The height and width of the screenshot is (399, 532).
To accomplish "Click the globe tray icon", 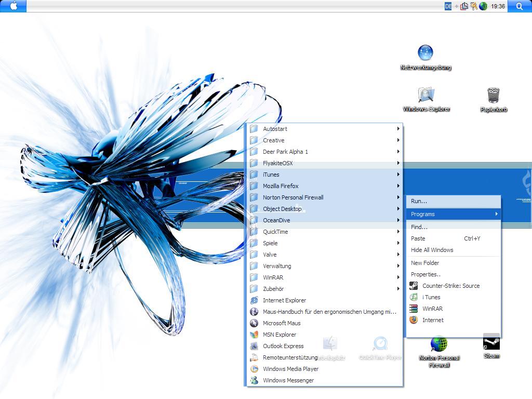I will click(x=483, y=6).
